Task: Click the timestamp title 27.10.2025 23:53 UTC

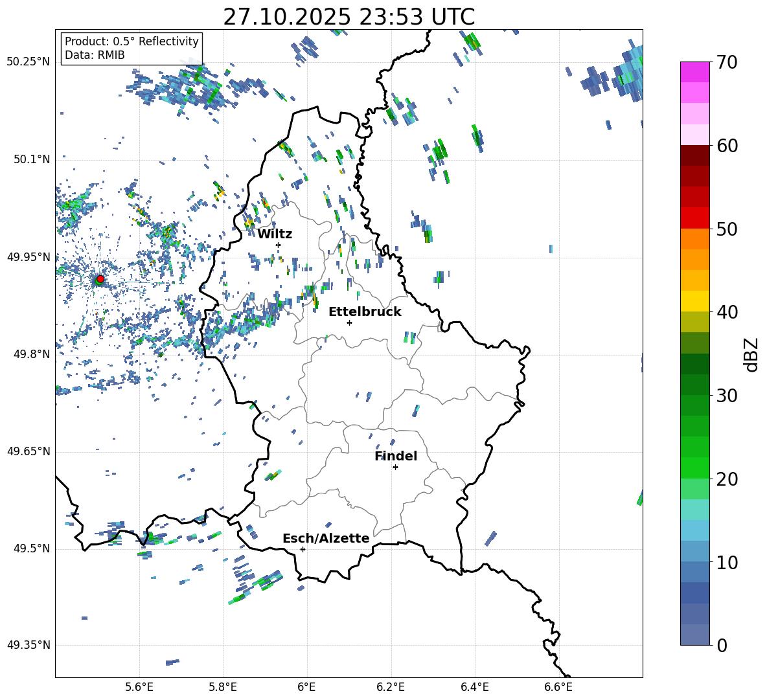Action: coord(349,17)
